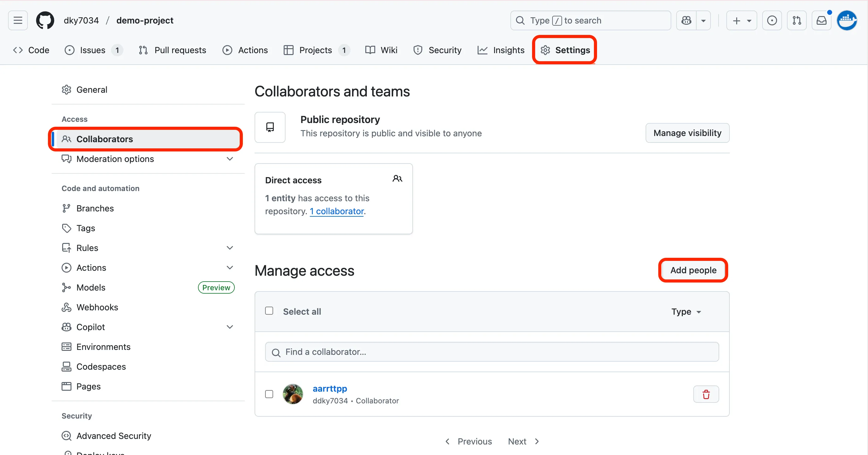Open the notifications inbox icon

822,20
